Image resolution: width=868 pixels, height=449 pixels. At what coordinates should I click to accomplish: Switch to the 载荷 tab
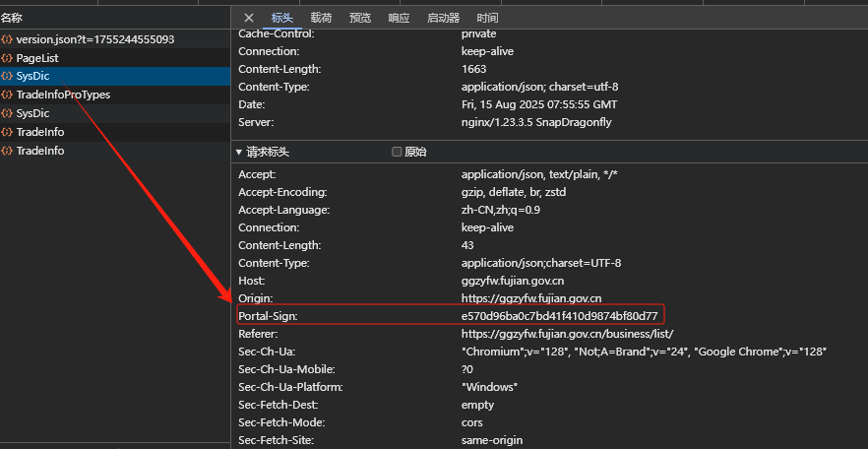click(321, 18)
